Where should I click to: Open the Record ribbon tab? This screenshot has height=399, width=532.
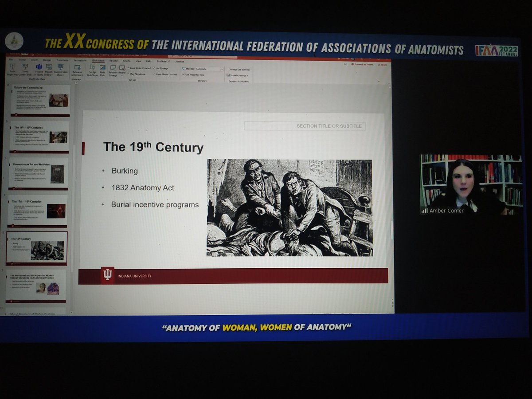[113, 61]
